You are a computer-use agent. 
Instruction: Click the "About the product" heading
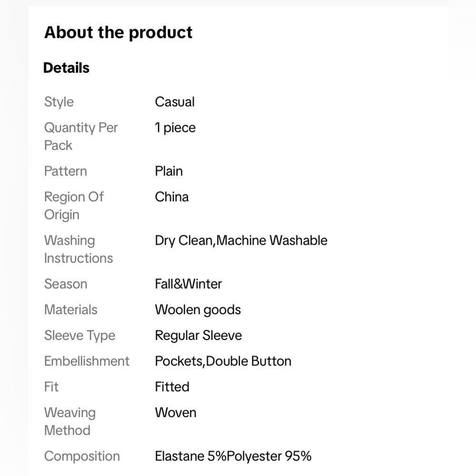(x=119, y=32)
